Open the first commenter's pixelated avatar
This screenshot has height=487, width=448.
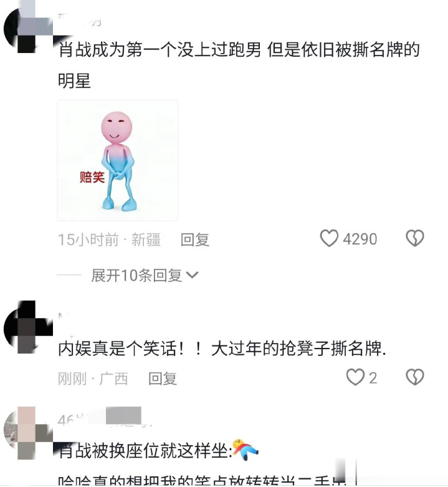tap(29, 28)
